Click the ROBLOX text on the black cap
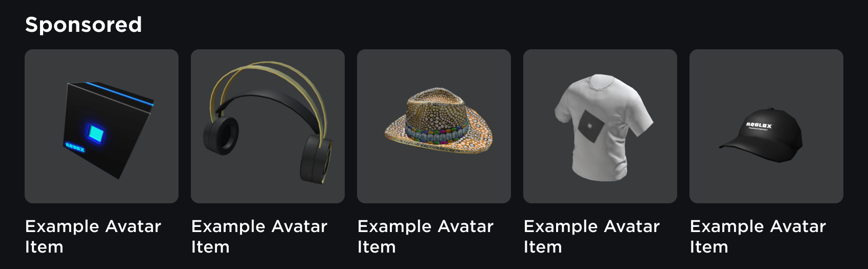Image resolution: width=868 pixels, height=269 pixels. click(x=759, y=125)
